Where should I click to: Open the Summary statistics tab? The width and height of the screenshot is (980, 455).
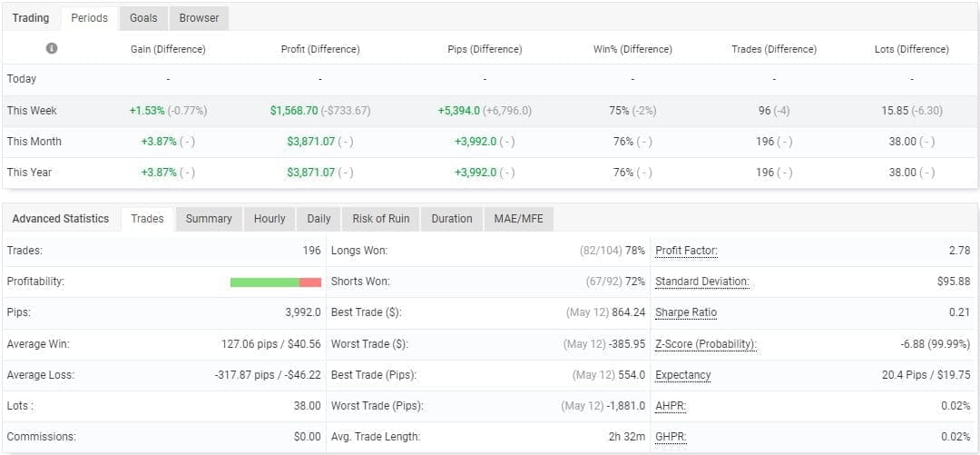(x=209, y=219)
